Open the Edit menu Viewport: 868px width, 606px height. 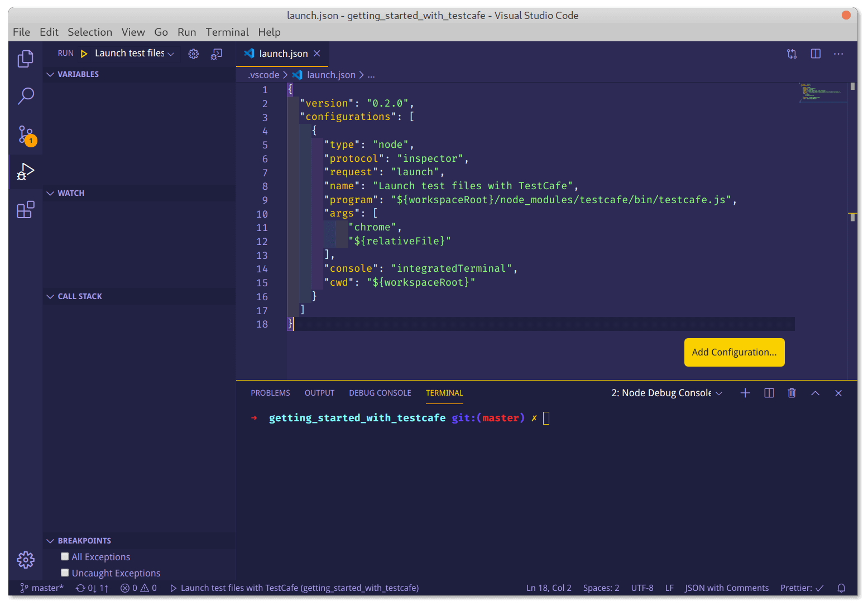[49, 32]
